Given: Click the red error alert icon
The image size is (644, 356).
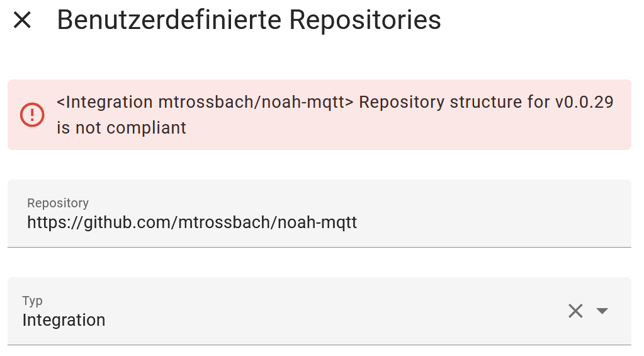Looking at the screenshot, I should click(x=32, y=115).
